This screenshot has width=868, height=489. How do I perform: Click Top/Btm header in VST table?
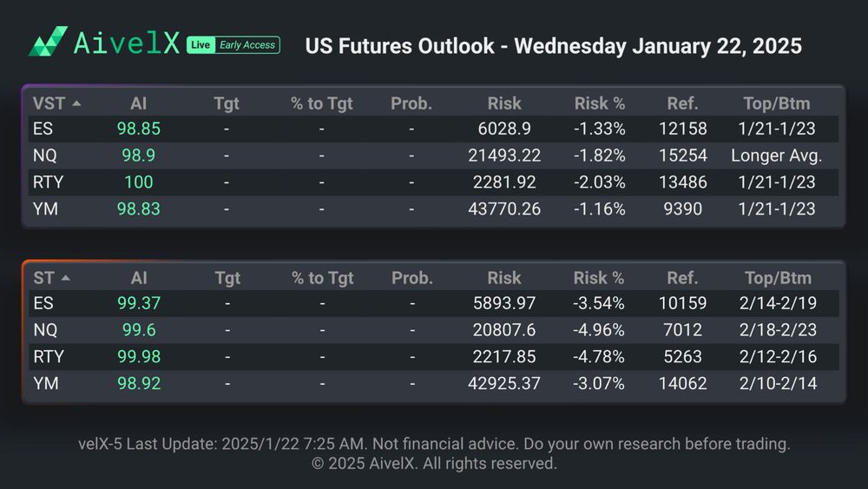pyautogui.click(x=778, y=103)
